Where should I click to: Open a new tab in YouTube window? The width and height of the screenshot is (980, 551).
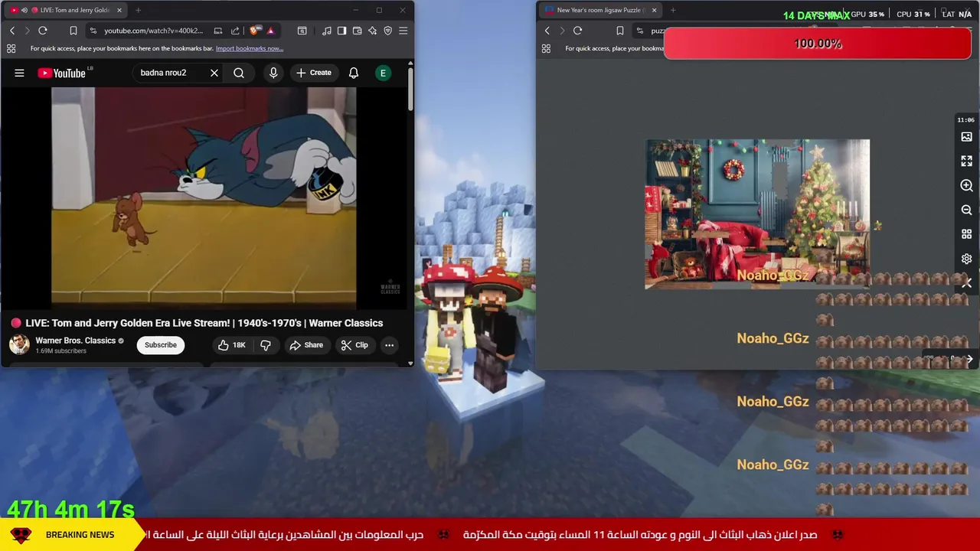tap(138, 10)
